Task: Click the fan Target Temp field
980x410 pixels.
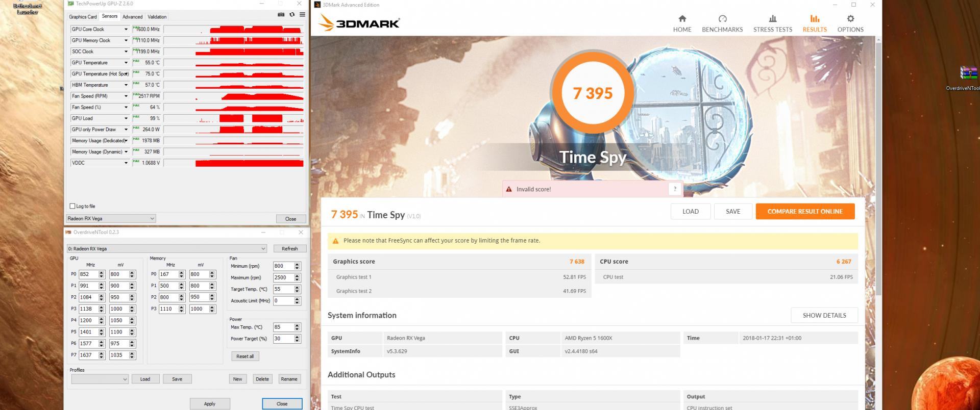Action: (283, 289)
